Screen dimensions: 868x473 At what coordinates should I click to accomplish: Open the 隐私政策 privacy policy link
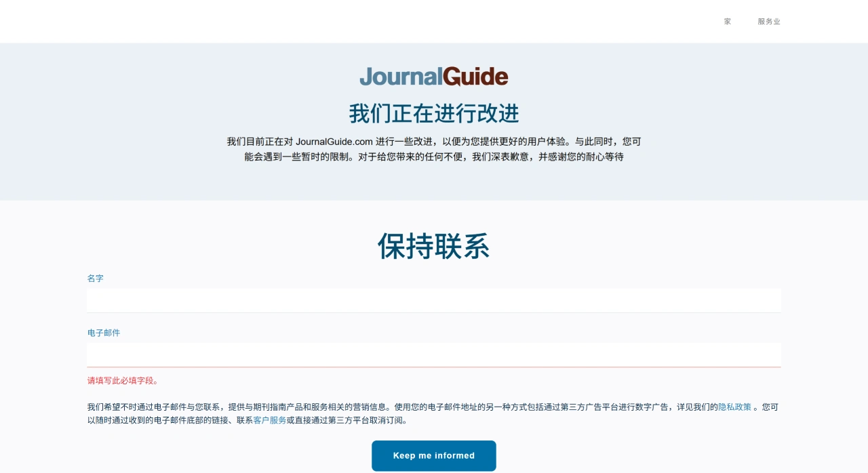(x=734, y=407)
